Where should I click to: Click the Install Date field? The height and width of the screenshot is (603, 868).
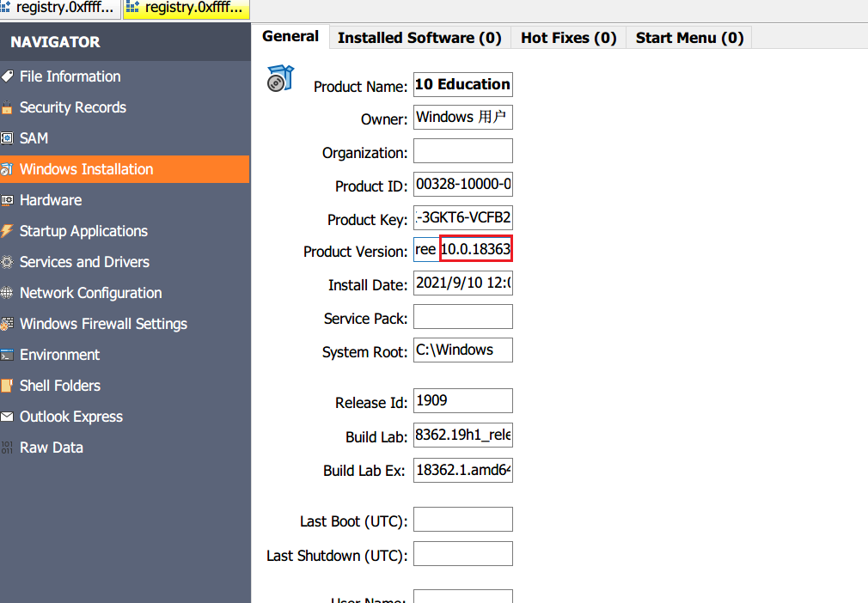[x=462, y=283]
